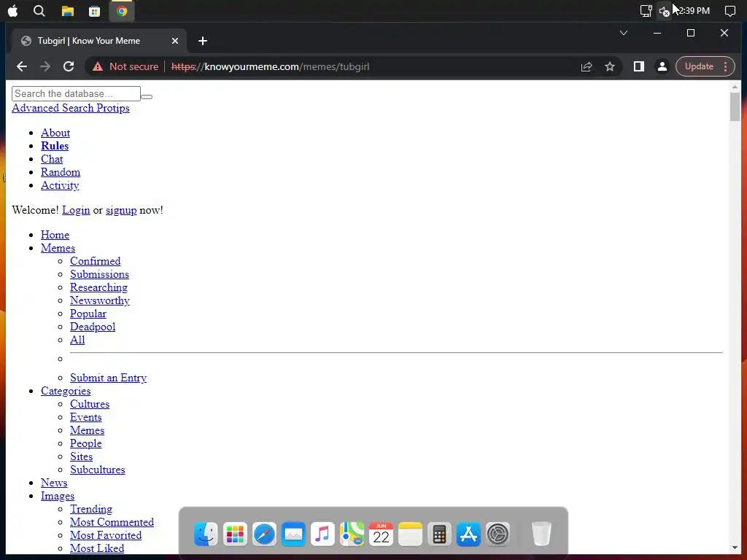747x560 pixels.
Task: Open Submissions link
Action: tap(99, 274)
